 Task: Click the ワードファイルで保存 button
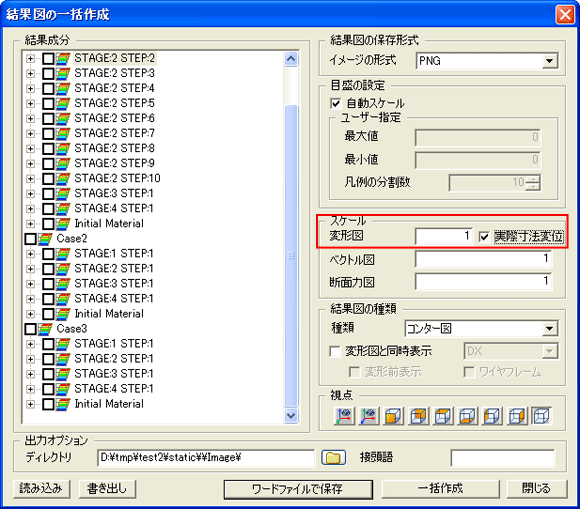[x=298, y=489]
